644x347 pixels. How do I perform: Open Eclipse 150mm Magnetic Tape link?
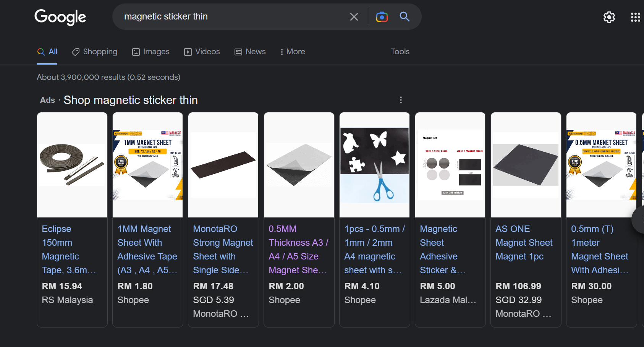[x=69, y=250]
